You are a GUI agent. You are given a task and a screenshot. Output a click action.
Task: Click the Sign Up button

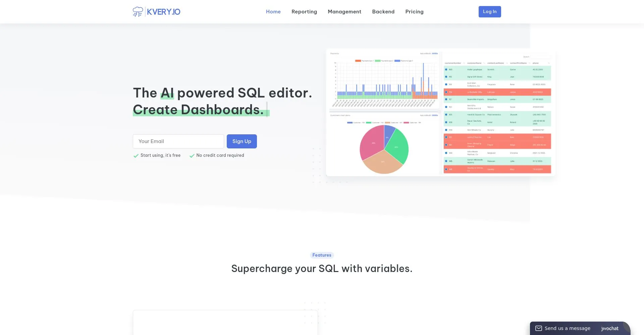point(241,141)
